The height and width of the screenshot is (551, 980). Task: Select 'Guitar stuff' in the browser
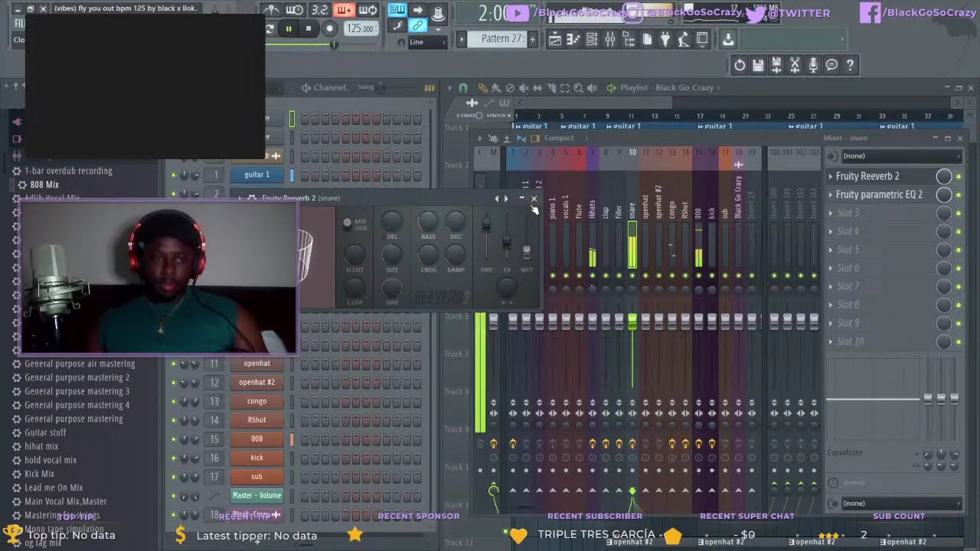point(45,433)
